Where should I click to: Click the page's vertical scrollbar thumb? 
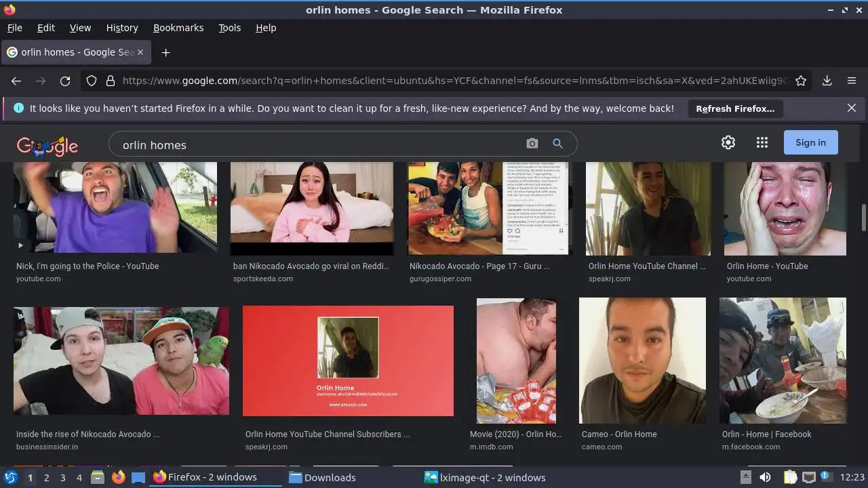[863, 218]
